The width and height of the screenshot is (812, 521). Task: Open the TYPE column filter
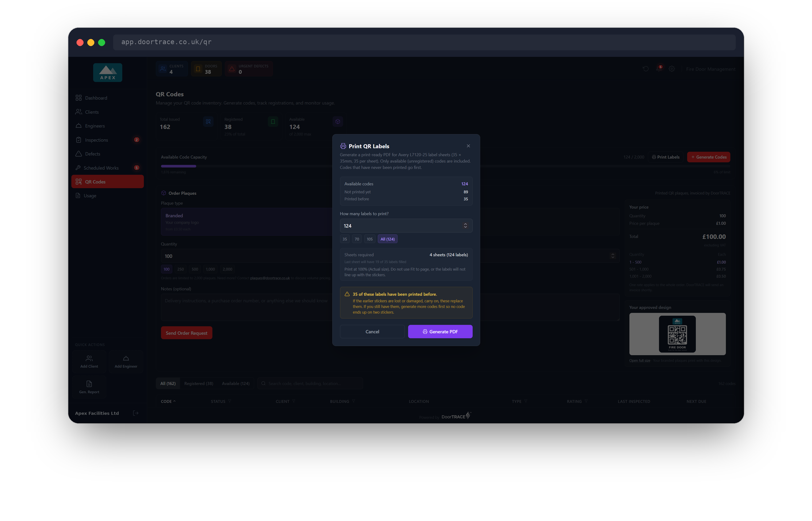pyautogui.click(x=526, y=401)
